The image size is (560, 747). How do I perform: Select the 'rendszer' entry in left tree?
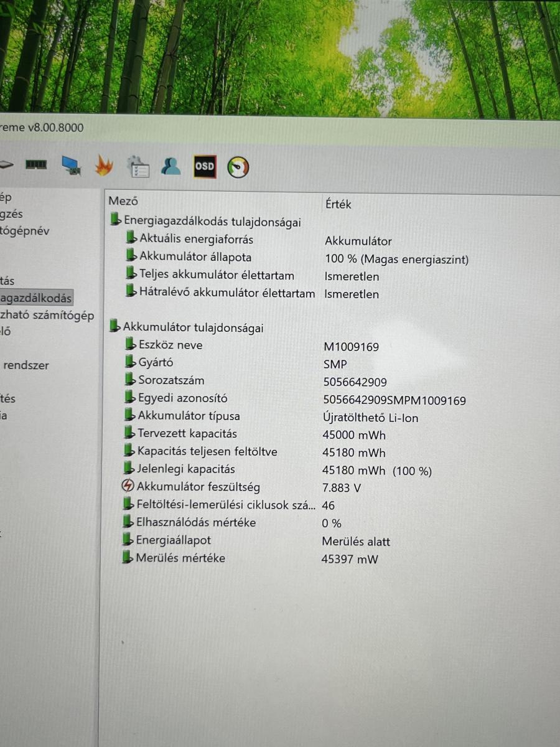coord(26,365)
